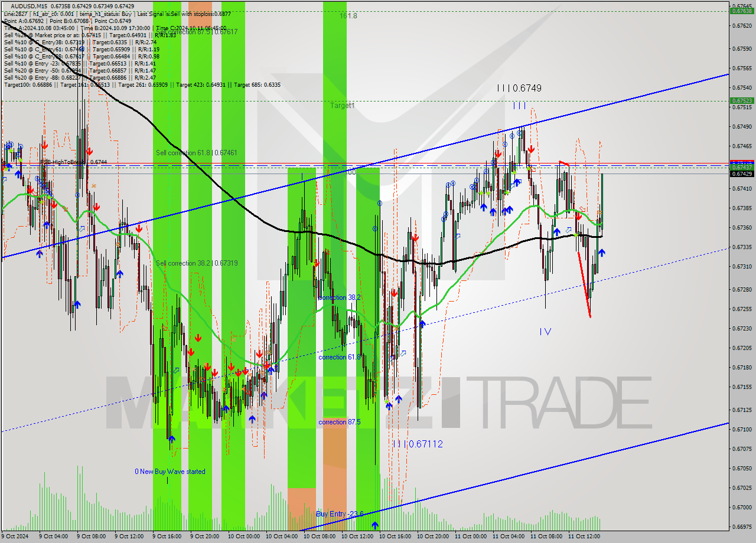The height and width of the screenshot is (543, 756).
Task: Select the 'I I I 0.67112' wave label
Action: [419, 444]
